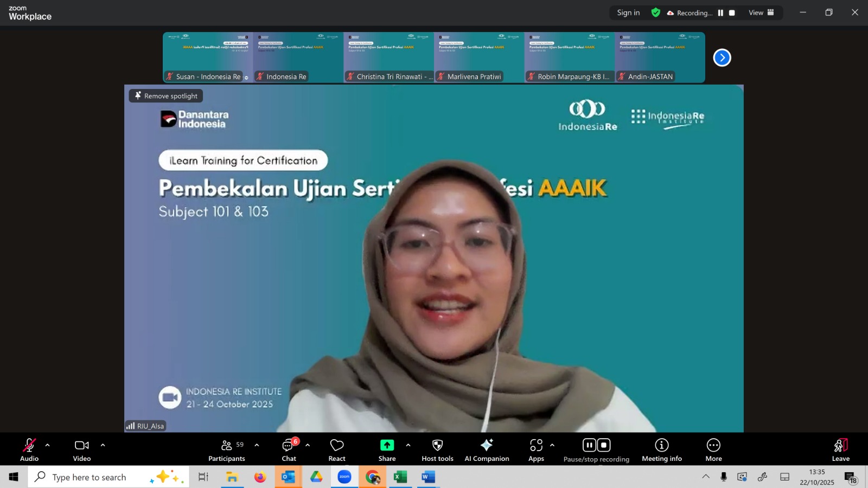Pause the recording in top bar
This screenshot has width=868, height=488.
(x=720, y=13)
